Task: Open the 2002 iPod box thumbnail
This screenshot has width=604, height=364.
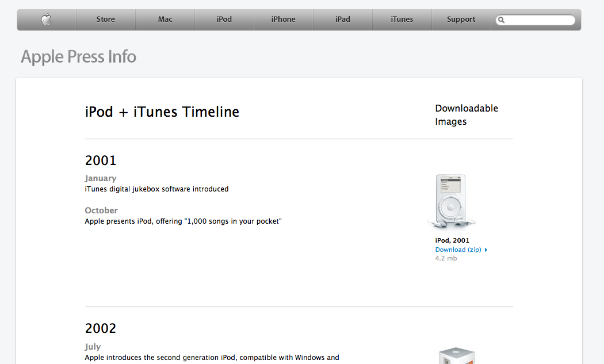Action: click(x=457, y=356)
